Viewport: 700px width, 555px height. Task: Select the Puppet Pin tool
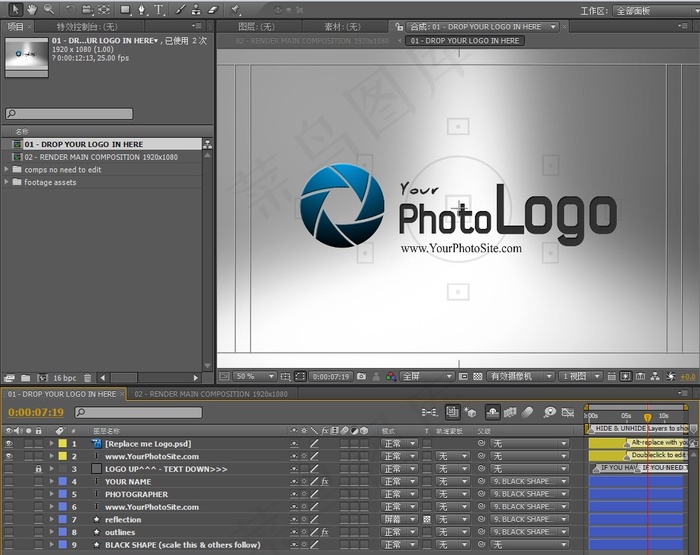click(235, 9)
